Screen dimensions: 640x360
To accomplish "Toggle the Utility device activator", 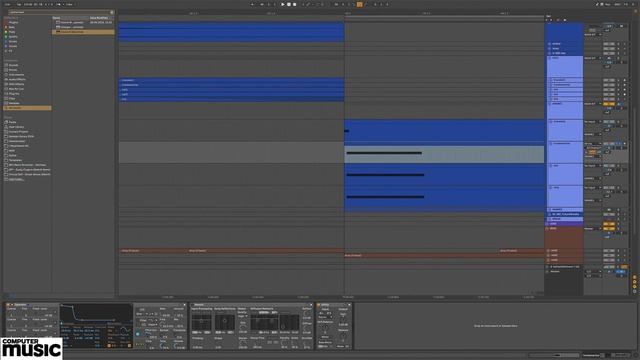I will point(319,304).
